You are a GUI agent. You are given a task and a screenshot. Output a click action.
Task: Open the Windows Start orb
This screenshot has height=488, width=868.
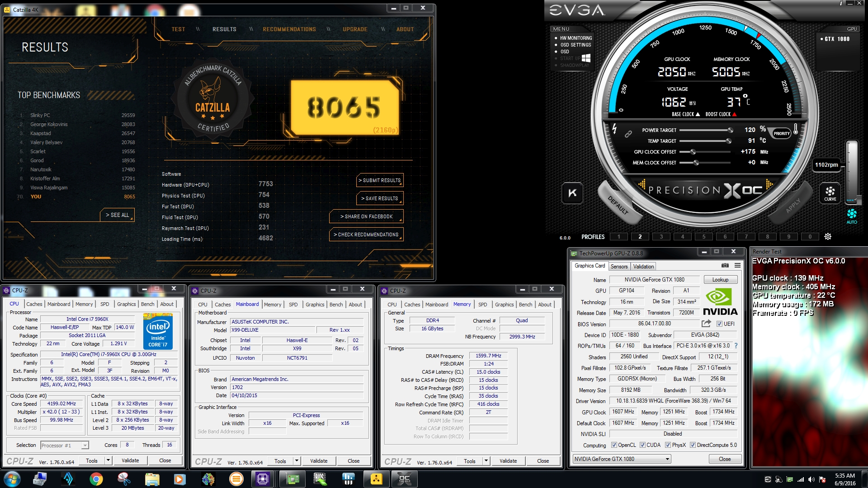coord(12,479)
